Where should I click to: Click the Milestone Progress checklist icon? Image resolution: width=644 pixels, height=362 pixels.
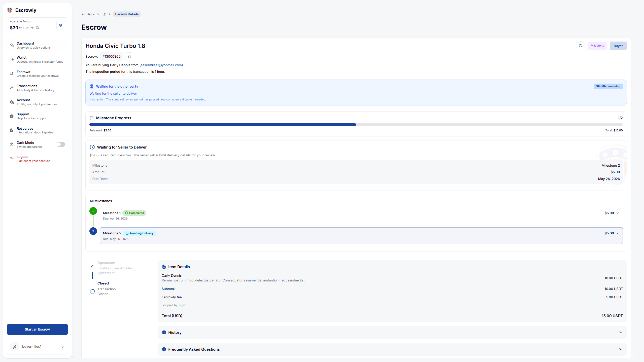(92, 118)
